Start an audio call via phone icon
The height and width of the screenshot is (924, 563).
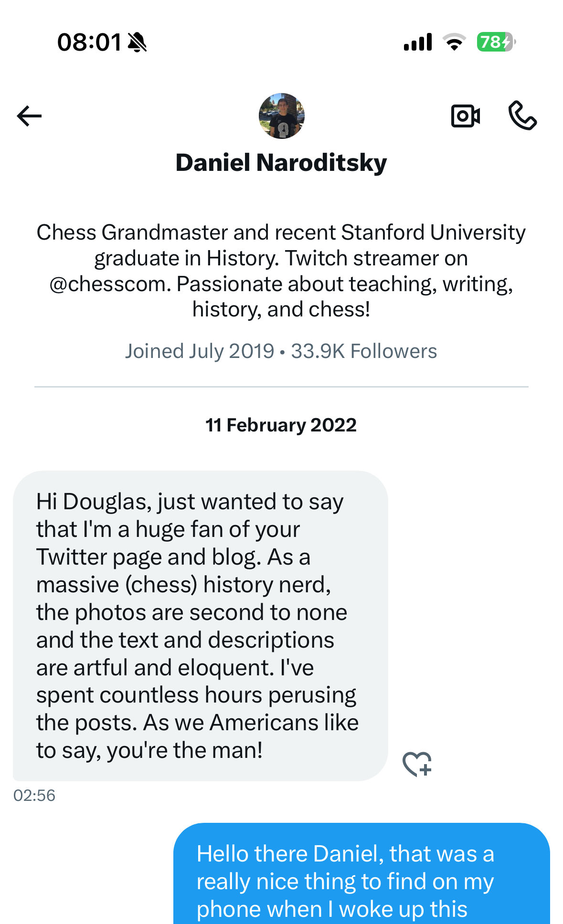point(522,115)
